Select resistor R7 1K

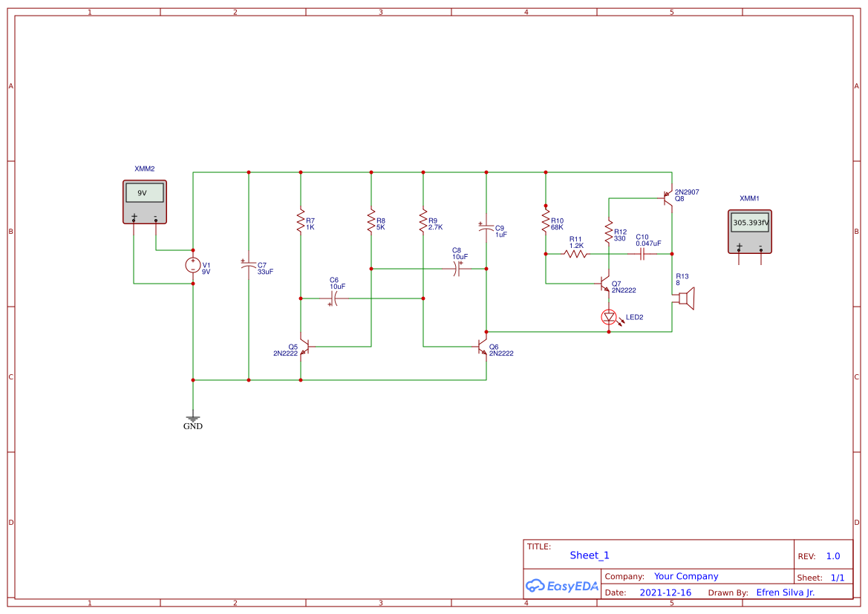tap(301, 221)
